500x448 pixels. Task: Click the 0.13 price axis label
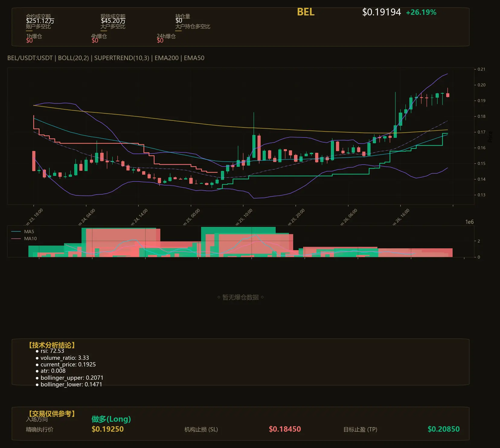pyautogui.click(x=481, y=195)
